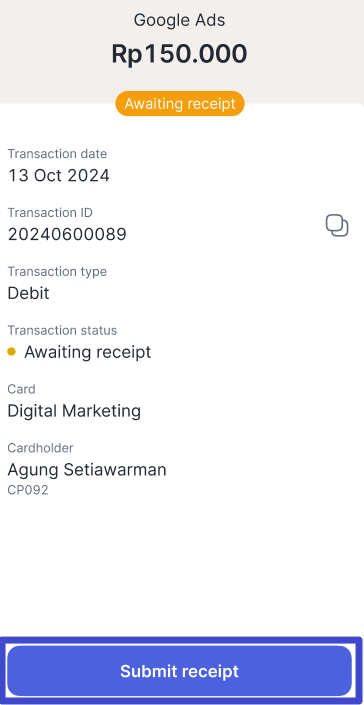Click the transaction ID number 20240600089
The height and width of the screenshot is (705, 364).
[x=67, y=234]
